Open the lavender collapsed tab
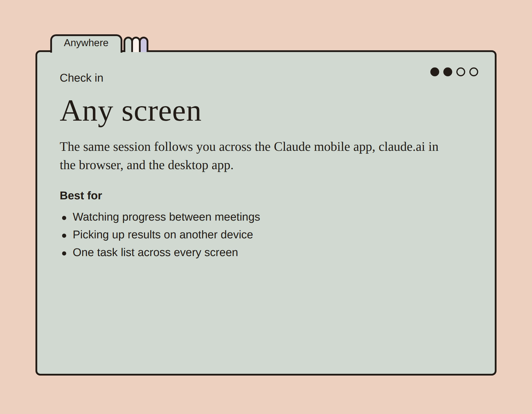Image resolution: width=532 pixels, height=414 pixels. pyautogui.click(x=144, y=45)
